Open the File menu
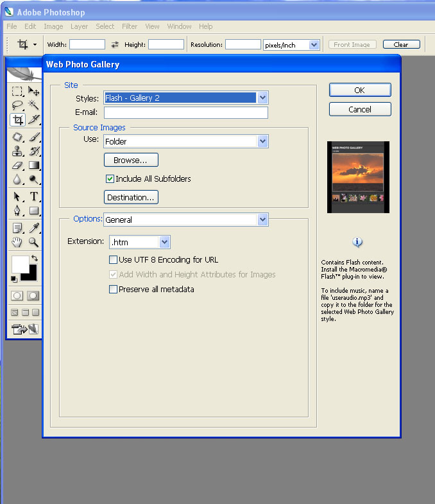The image size is (435, 504). point(12,26)
